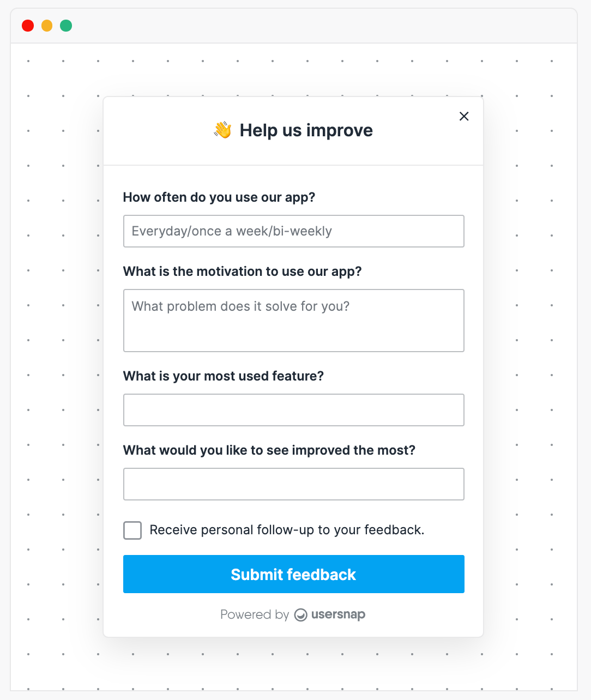Click the usersnap circular logo icon
This screenshot has width=591, height=700.
[301, 615]
